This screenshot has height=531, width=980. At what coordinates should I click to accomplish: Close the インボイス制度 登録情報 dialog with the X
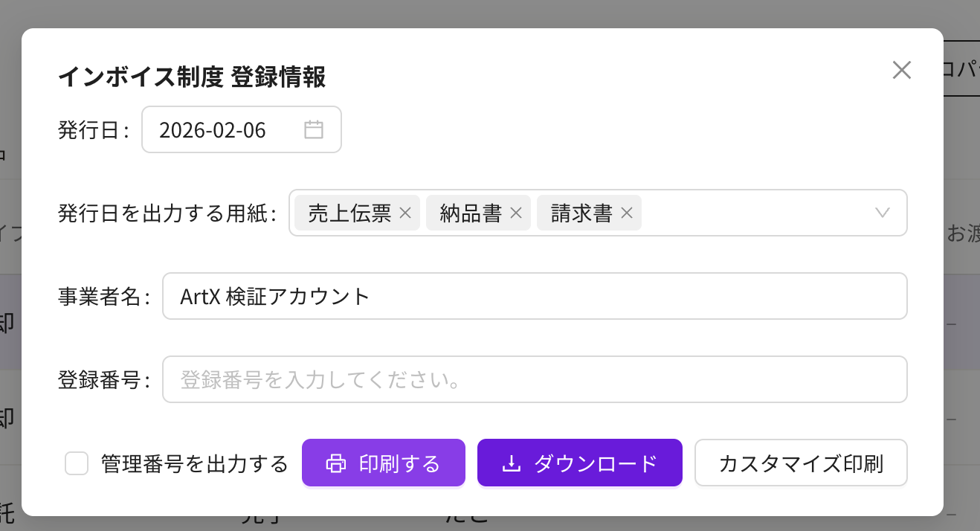click(901, 69)
